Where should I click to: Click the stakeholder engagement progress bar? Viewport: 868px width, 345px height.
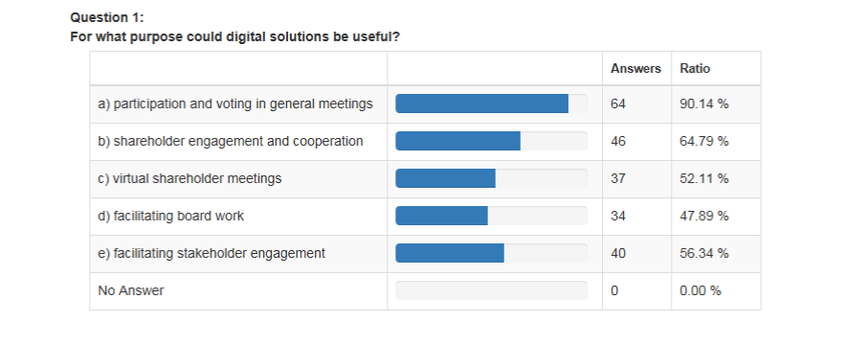(x=491, y=253)
